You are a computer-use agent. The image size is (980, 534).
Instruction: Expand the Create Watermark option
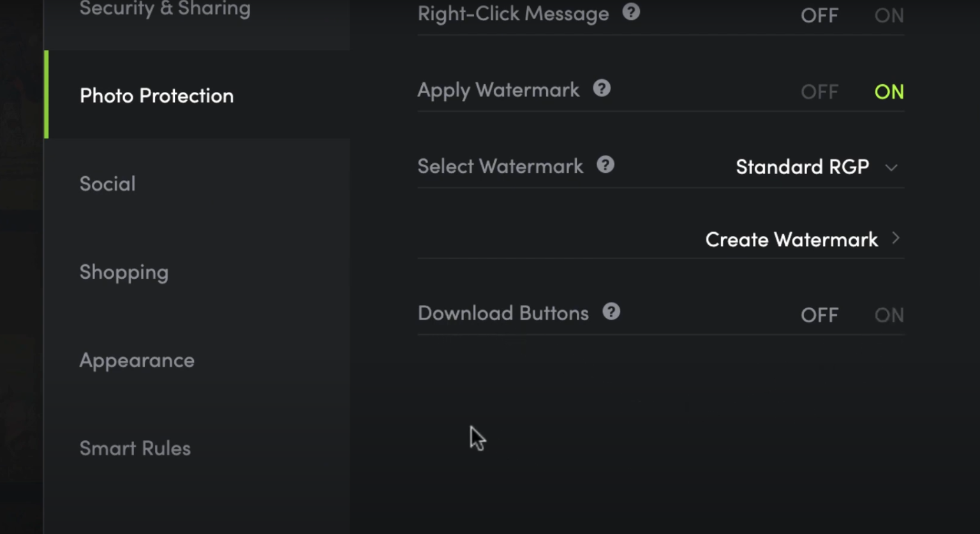[791, 239]
